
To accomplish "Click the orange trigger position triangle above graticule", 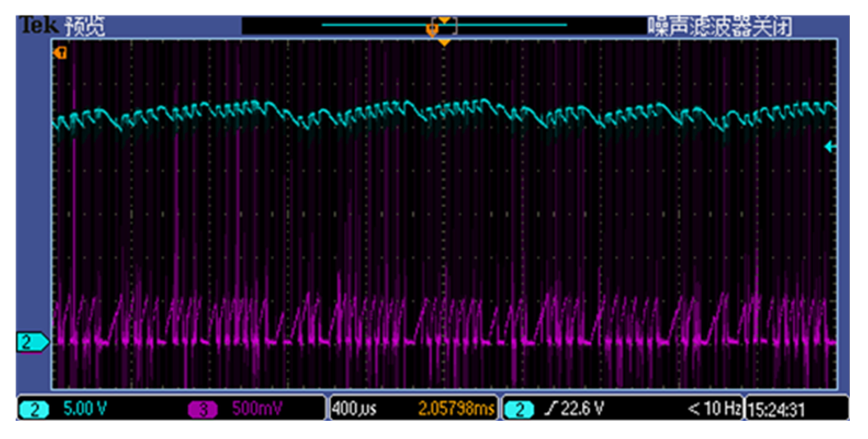I will point(444,43).
